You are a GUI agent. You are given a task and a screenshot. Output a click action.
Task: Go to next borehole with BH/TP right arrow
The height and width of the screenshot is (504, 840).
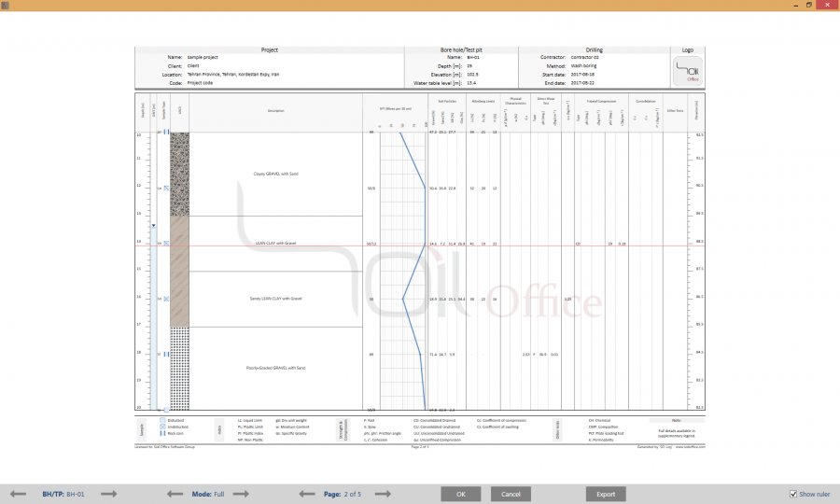pyautogui.click(x=109, y=494)
